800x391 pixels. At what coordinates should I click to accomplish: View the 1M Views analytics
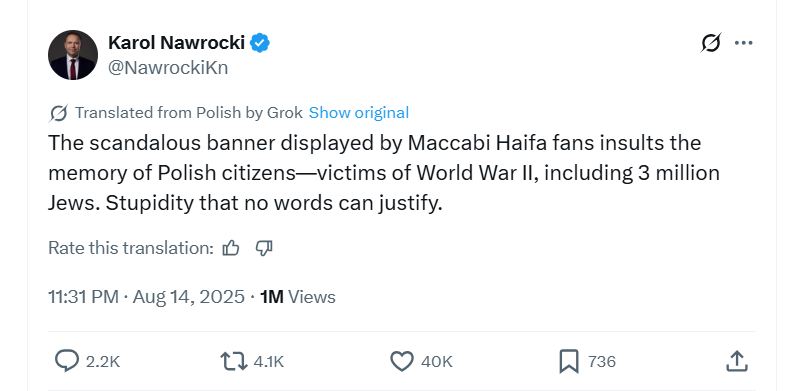tap(298, 297)
